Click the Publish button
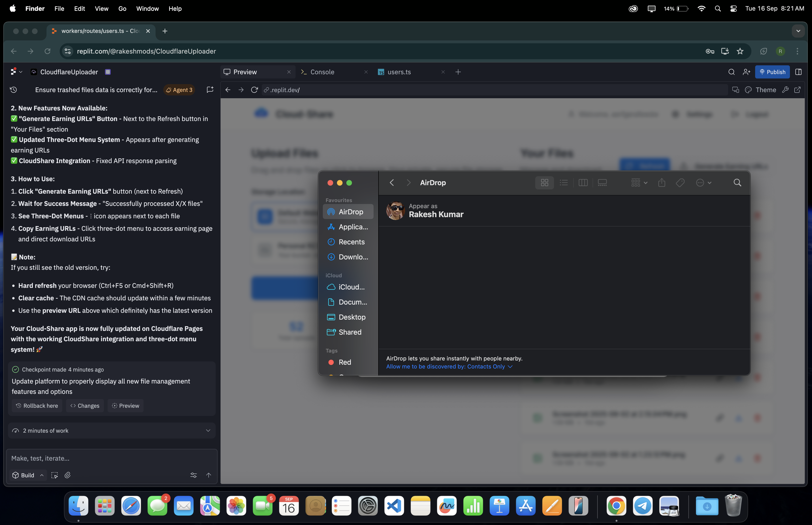Viewport: 812px width, 525px height. (772, 72)
